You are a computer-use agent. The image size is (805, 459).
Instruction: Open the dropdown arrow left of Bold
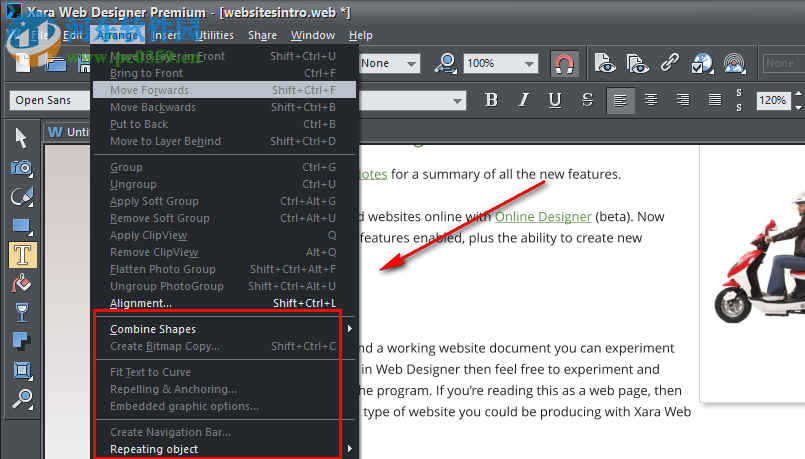(x=457, y=101)
